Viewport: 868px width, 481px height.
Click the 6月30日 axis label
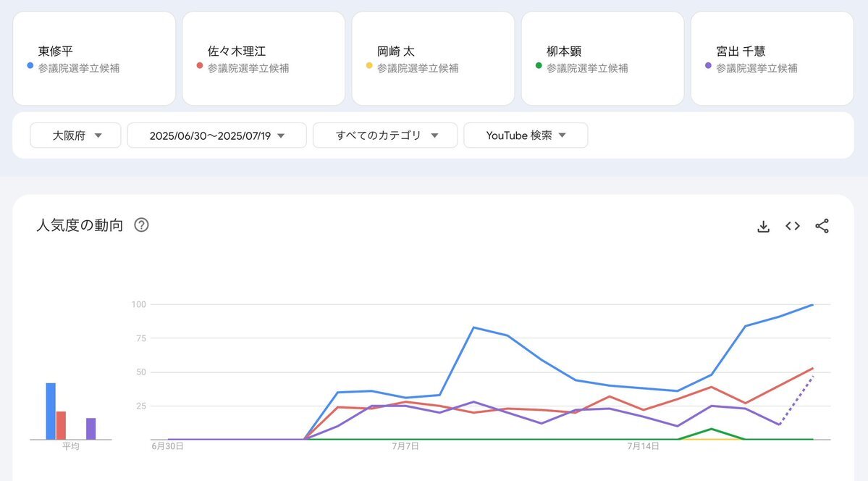click(x=167, y=446)
